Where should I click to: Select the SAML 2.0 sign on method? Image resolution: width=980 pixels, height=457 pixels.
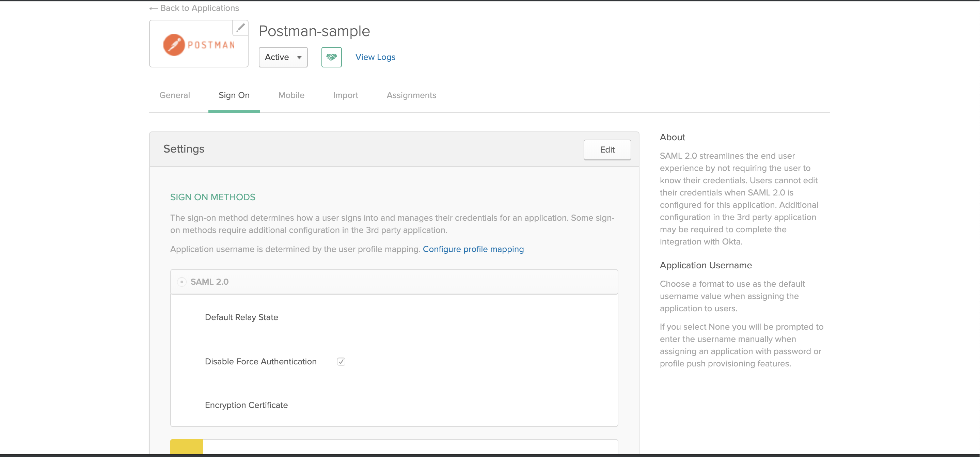tap(181, 282)
